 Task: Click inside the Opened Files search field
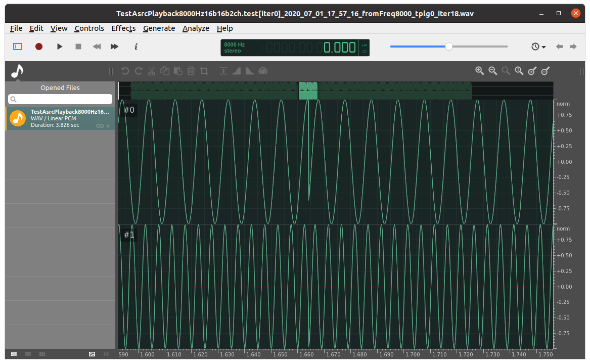click(x=61, y=99)
